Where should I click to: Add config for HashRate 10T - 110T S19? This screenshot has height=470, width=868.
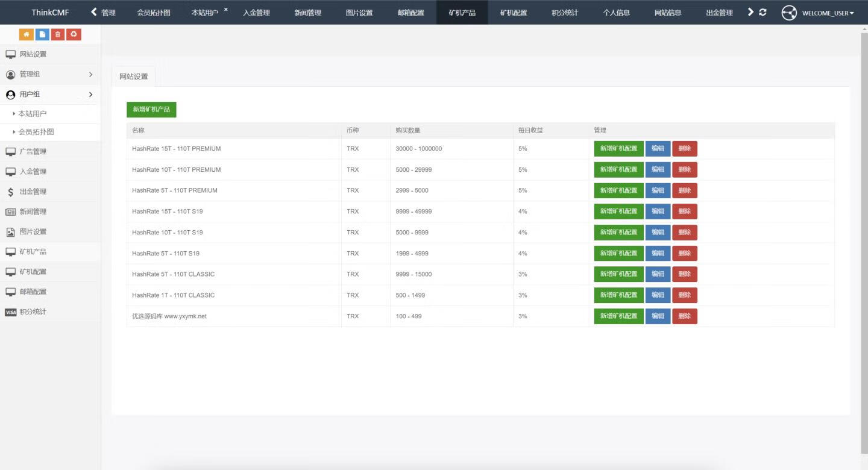click(x=618, y=233)
